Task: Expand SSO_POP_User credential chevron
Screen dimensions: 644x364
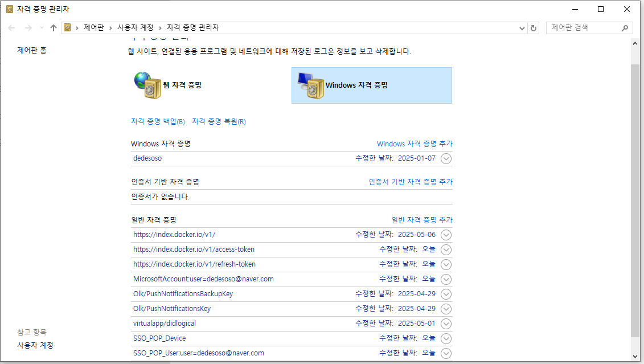Action: coord(446,353)
